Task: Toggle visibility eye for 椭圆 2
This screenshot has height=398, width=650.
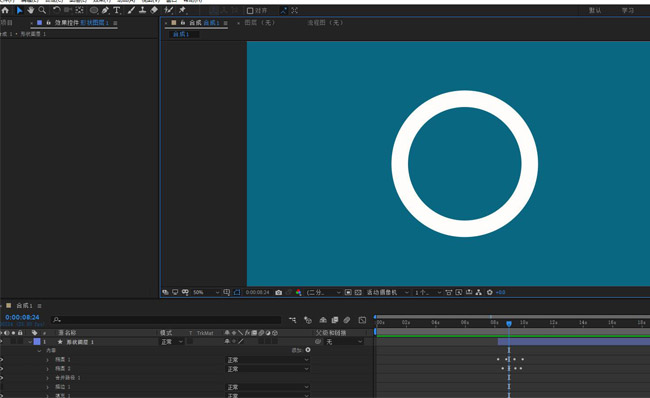Action: 2,369
